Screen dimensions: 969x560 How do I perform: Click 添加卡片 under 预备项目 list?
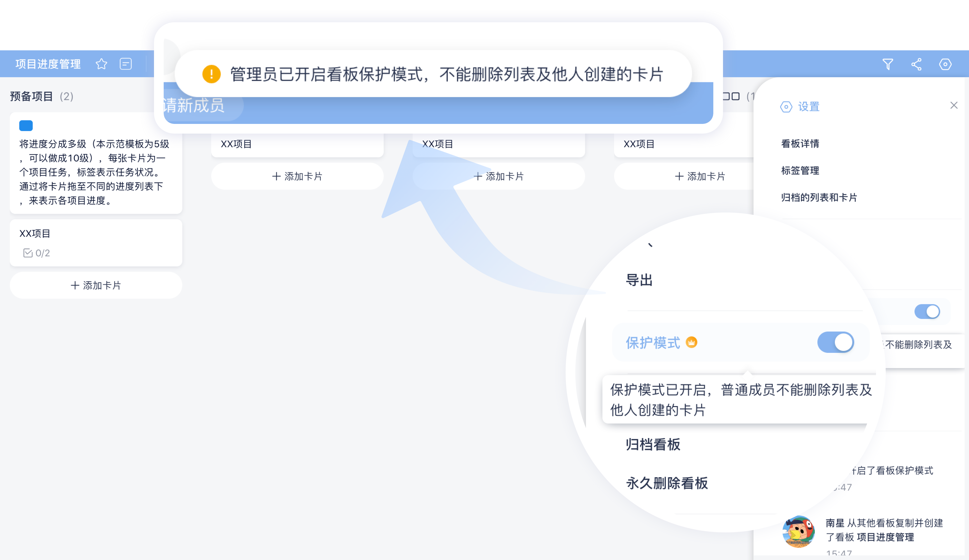96,285
